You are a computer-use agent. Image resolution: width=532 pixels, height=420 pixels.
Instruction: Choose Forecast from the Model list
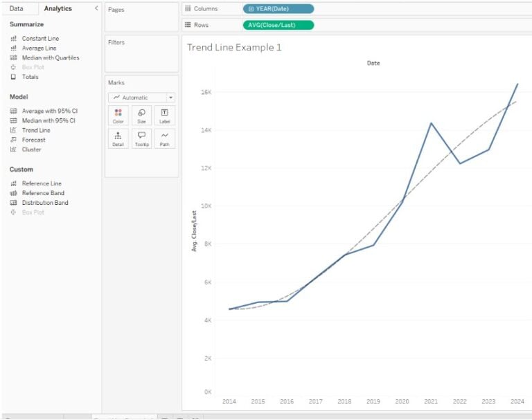(33, 140)
